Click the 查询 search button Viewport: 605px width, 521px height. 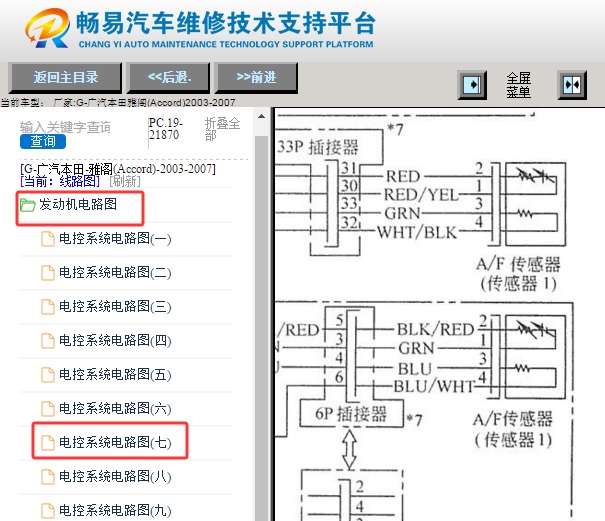click(x=43, y=141)
